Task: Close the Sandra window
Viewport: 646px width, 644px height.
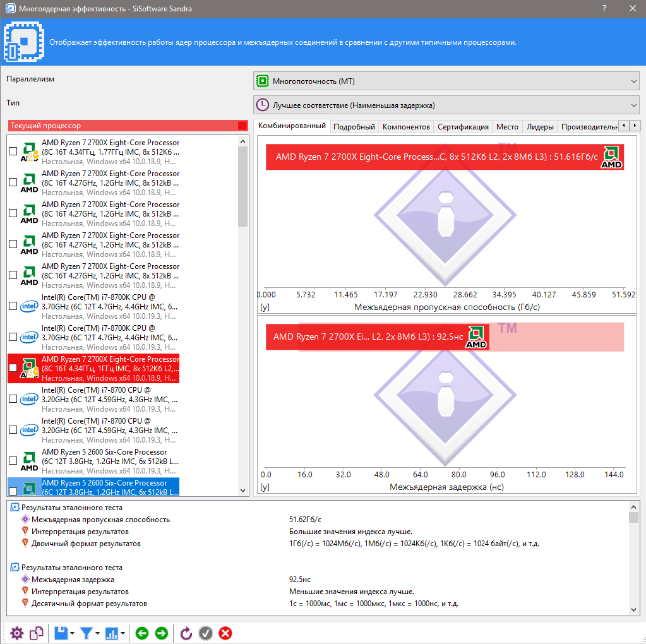Action: click(x=633, y=8)
